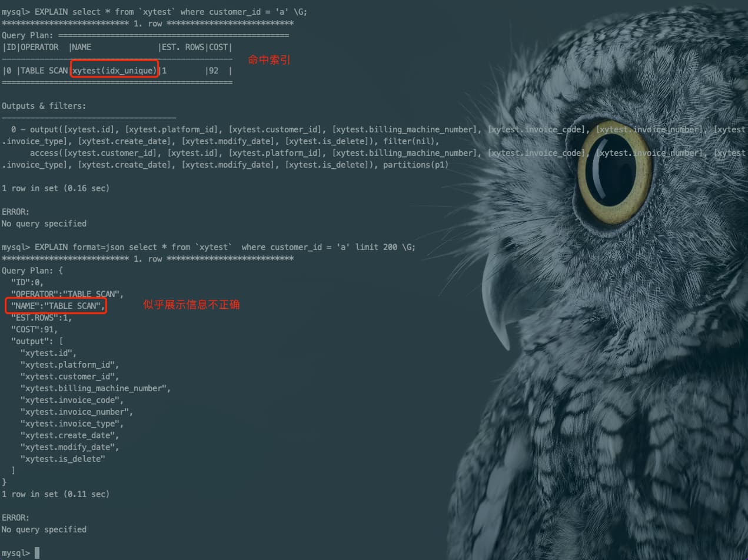Click the red note 似乎展示信息不正确

pos(191,305)
